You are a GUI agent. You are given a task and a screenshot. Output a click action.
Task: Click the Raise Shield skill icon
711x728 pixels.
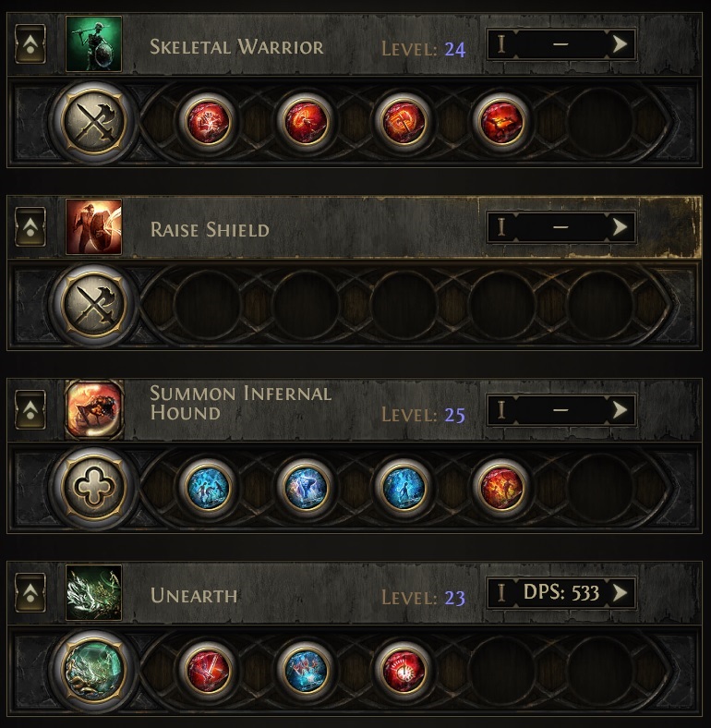click(x=94, y=227)
